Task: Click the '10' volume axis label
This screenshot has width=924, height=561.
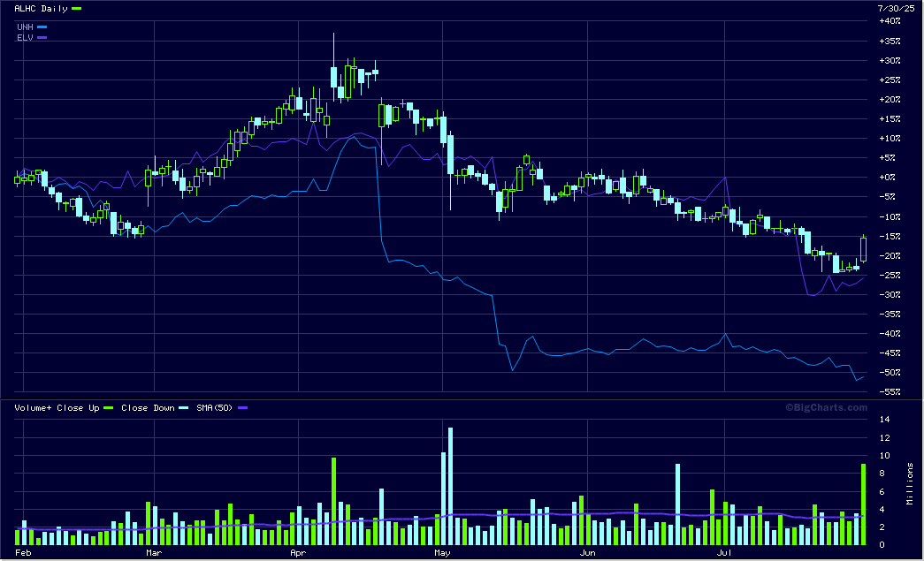Action: pos(884,456)
